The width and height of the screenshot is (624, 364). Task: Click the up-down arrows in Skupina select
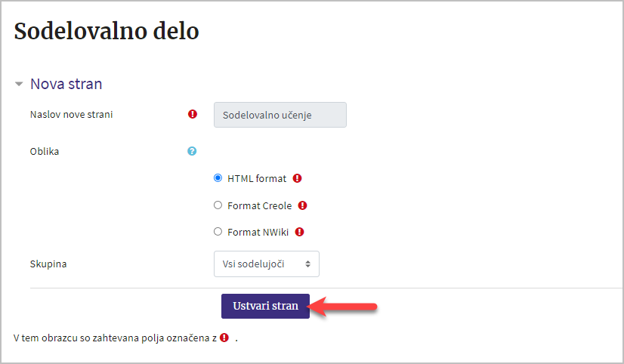(x=307, y=264)
